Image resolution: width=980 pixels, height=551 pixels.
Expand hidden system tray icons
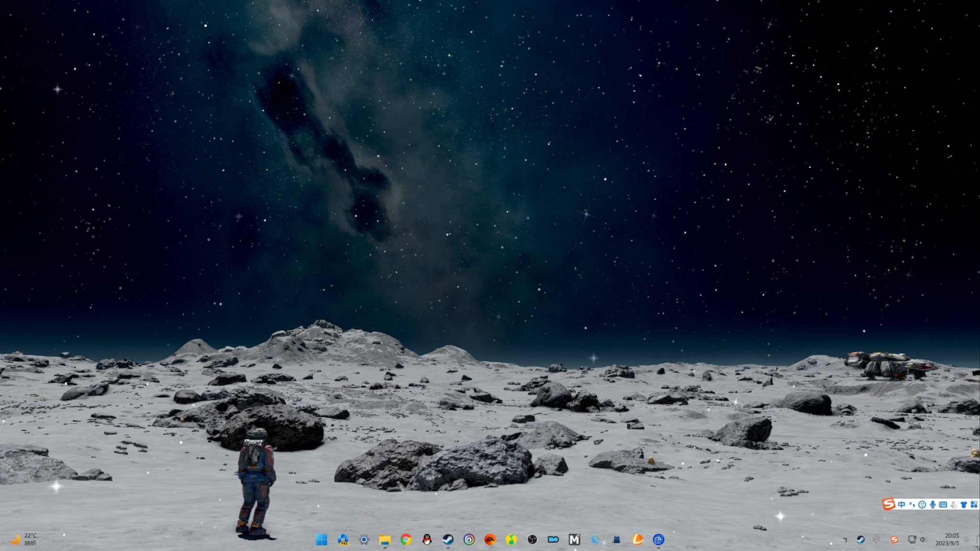tap(845, 540)
